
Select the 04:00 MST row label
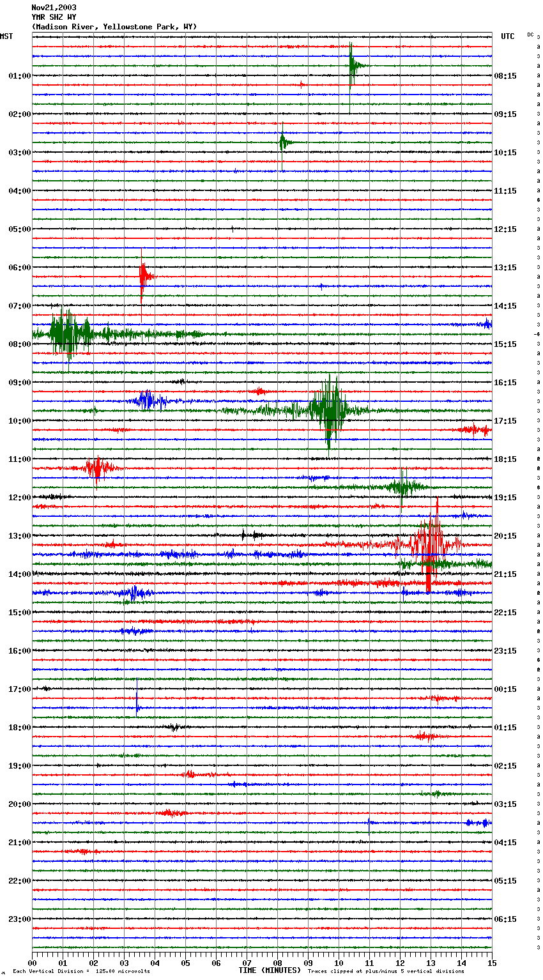(x=20, y=191)
